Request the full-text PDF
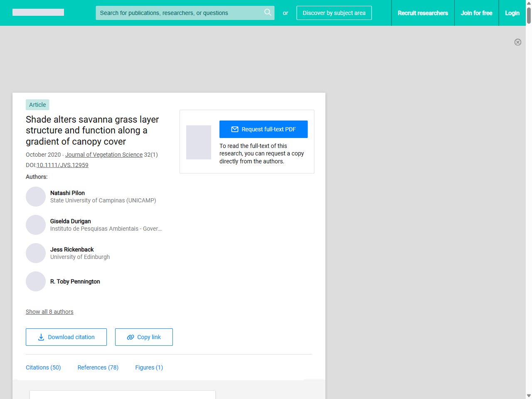Screen dimensions: 532x399 264,129
